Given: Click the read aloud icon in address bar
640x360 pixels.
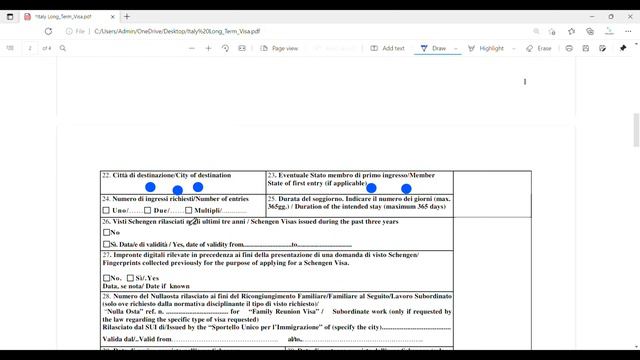Looking at the screenshot, I should [x=552, y=31].
